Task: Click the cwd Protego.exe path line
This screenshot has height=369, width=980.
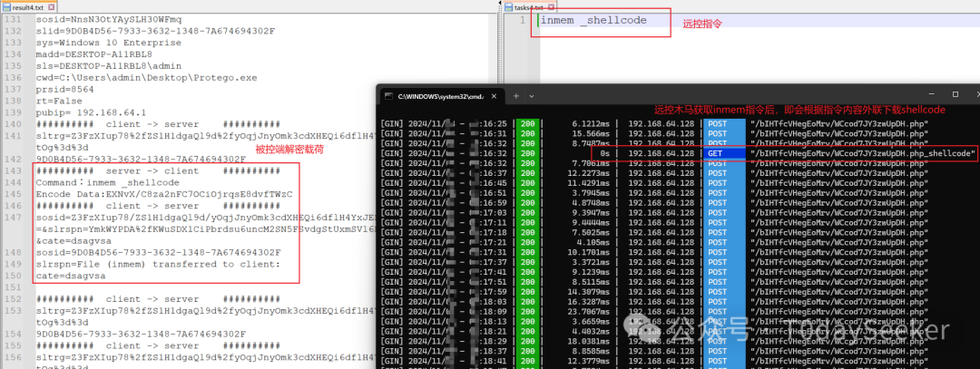Action: [146, 77]
